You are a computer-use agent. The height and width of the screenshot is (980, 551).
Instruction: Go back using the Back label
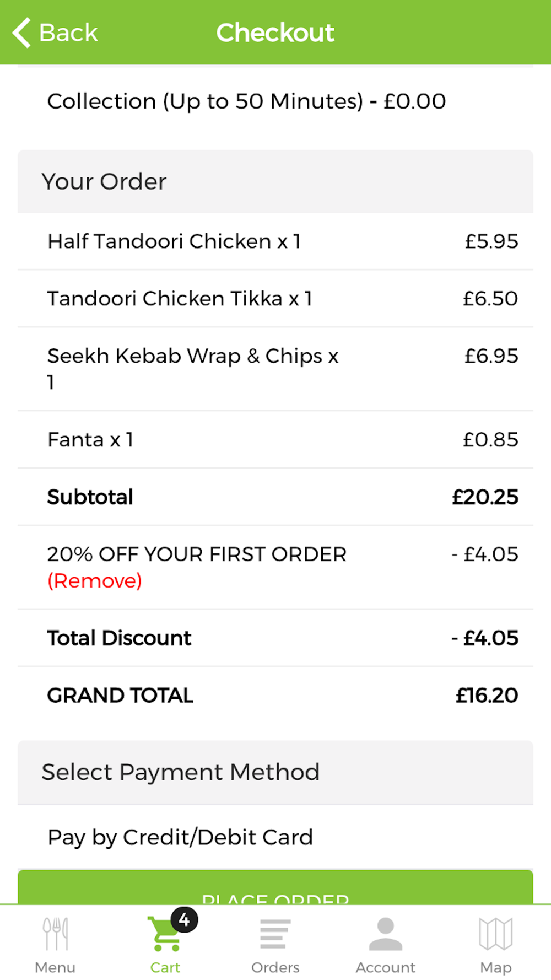pyautogui.click(x=68, y=33)
